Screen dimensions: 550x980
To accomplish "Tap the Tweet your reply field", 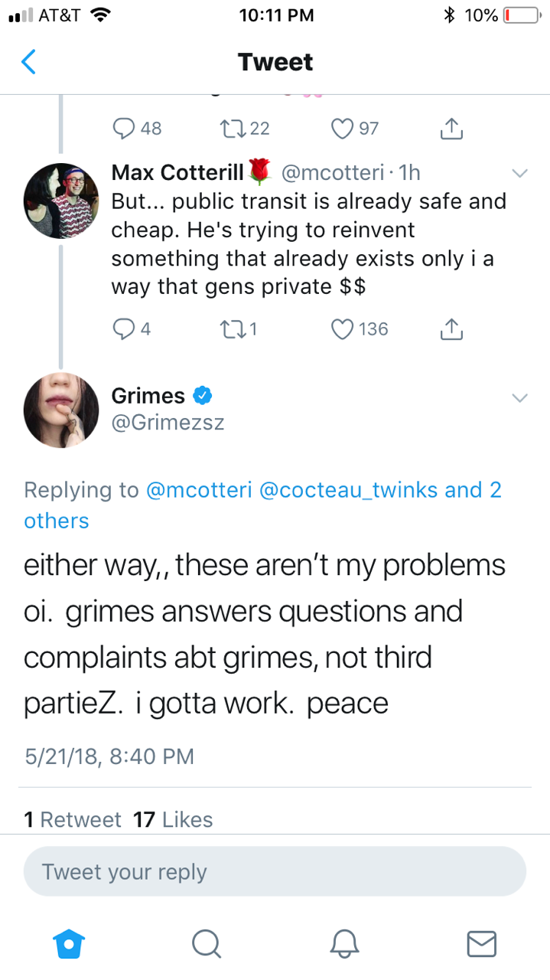I will point(275,871).
